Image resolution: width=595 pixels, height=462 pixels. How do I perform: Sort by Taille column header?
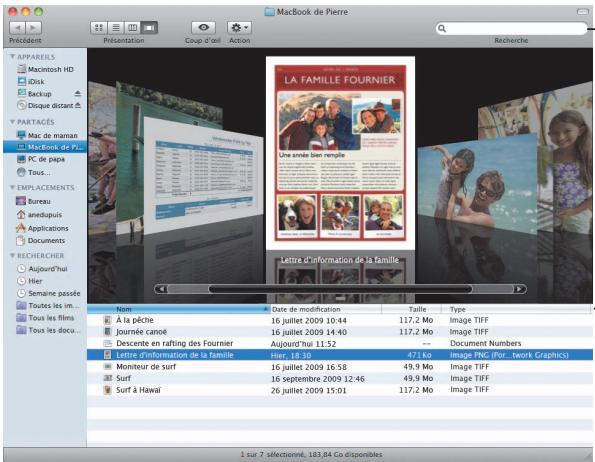(x=412, y=309)
